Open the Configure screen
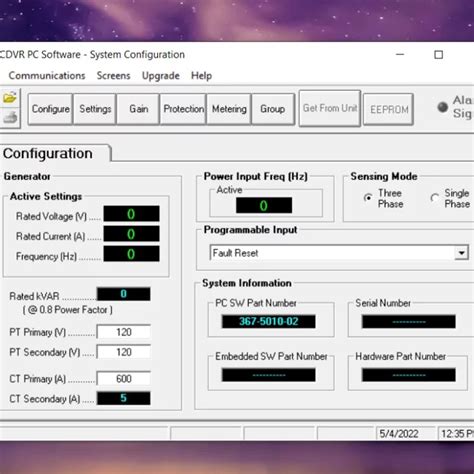Image resolution: width=474 pixels, height=474 pixels. (x=50, y=109)
